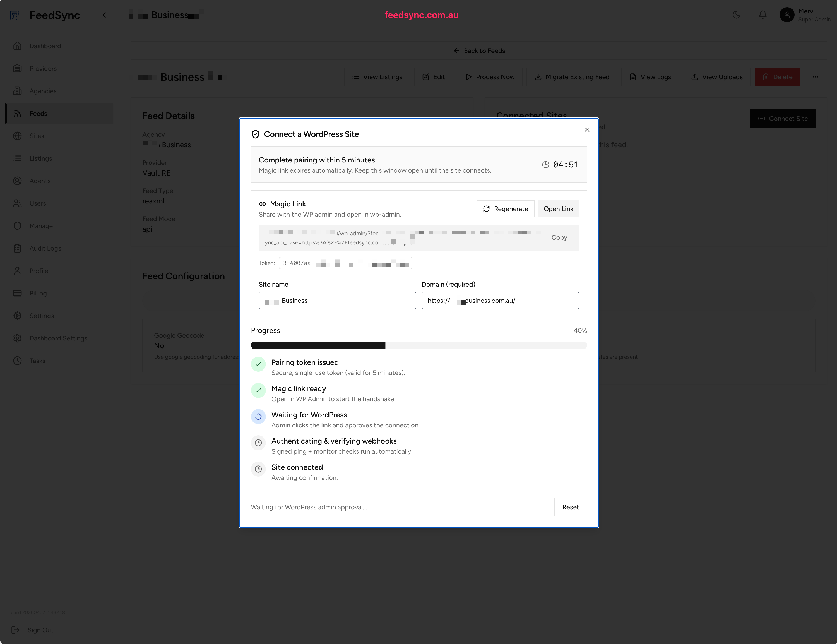Image resolution: width=837 pixels, height=644 pixels.
Task: Open the Merv user avatar menu
Action: [x=787, y=15]
